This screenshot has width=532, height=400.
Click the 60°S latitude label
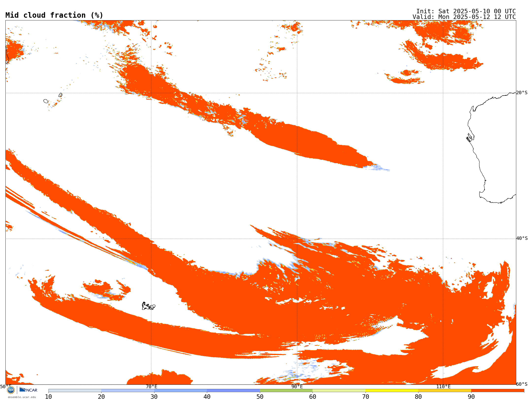click(x=522, y=384)
